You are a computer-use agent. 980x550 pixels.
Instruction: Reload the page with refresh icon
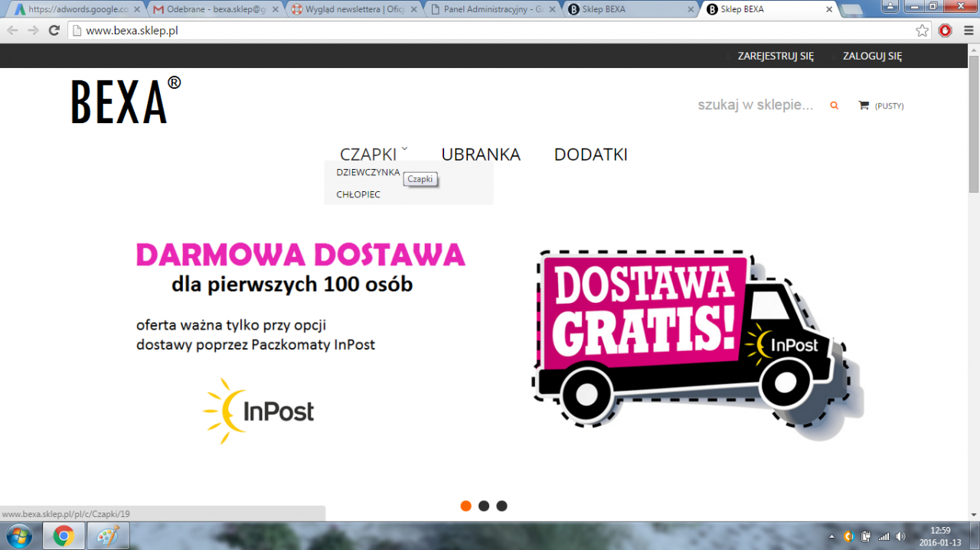pos(54,31)
